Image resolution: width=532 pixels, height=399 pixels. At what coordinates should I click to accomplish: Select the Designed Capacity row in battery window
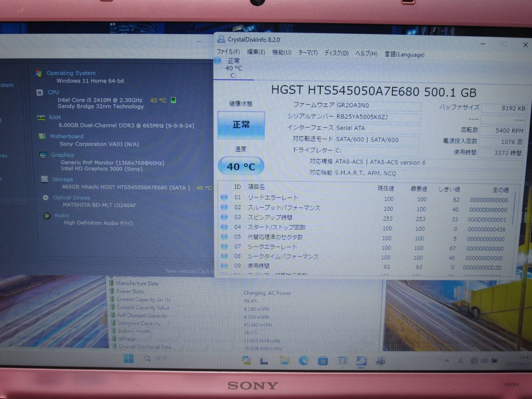click(x=139, y=323)
